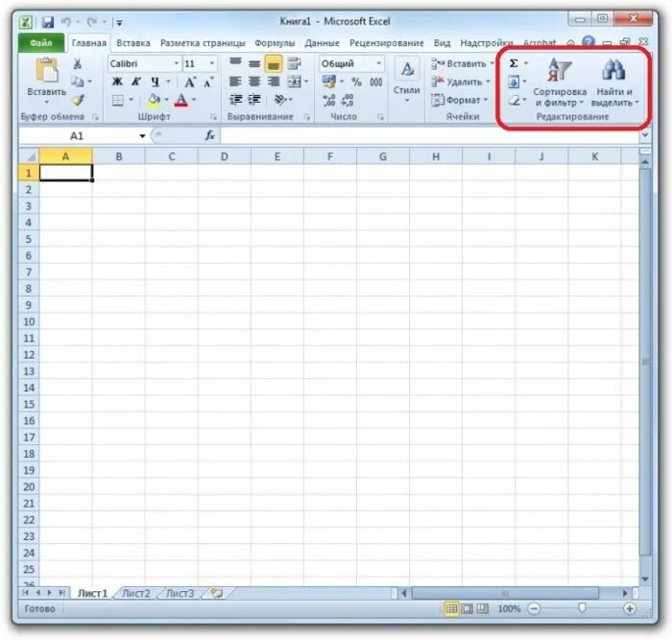Click the Clear eraser icon

[514, 101]
